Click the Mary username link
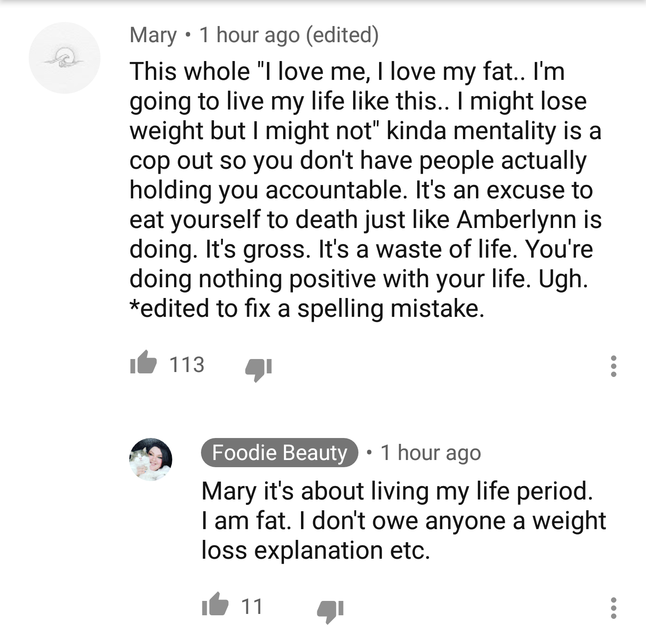This screenshot has width=646, height=644. tap(153, 35)
